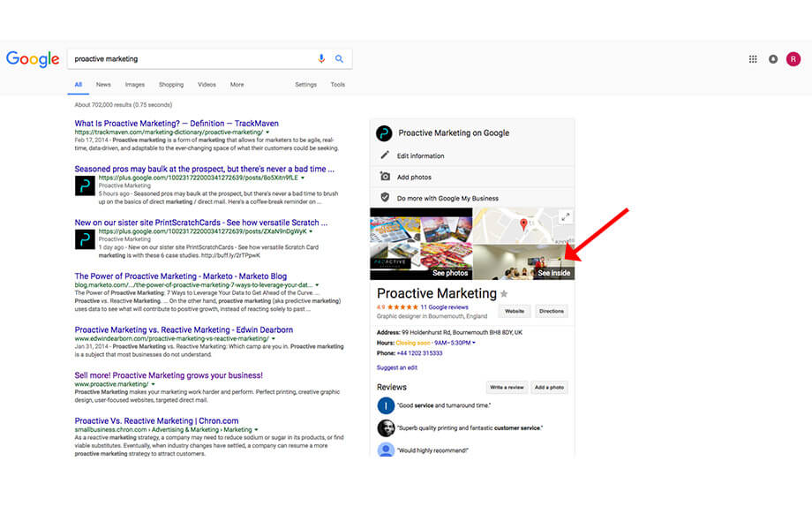Click the 'Proactive Marketing on Google' heading
Screen dimensions: 812x522
pos(454,132)
